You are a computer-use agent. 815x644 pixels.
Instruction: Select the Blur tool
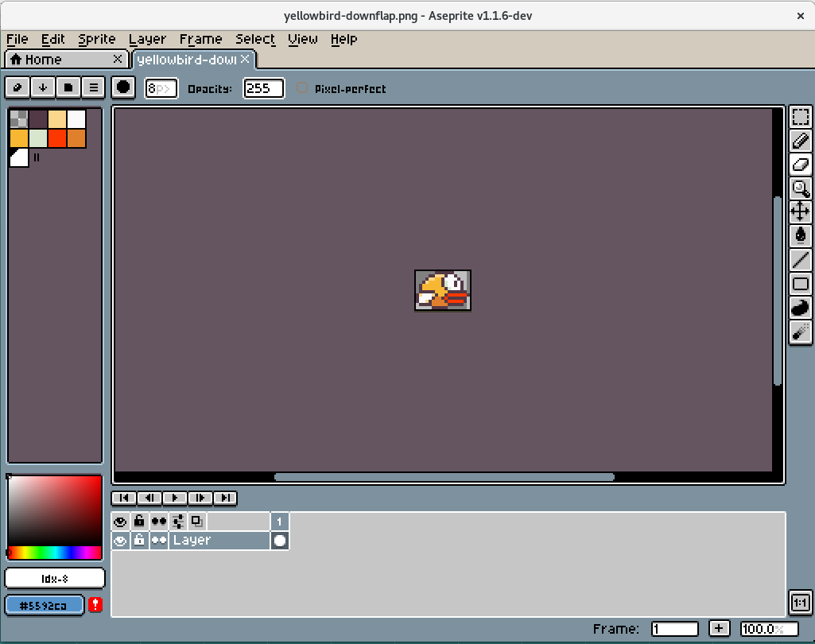pos(801,332)
